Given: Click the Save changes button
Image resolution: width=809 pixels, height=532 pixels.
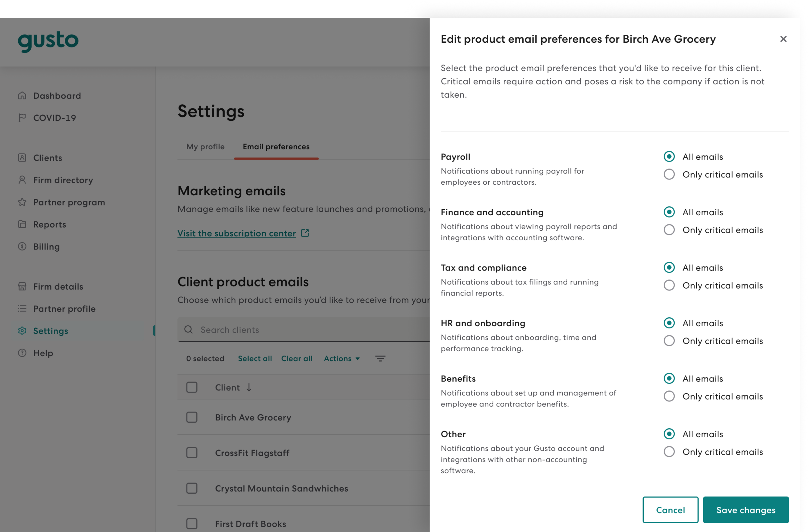Looking at the screenshot, I should pos(745,510).
